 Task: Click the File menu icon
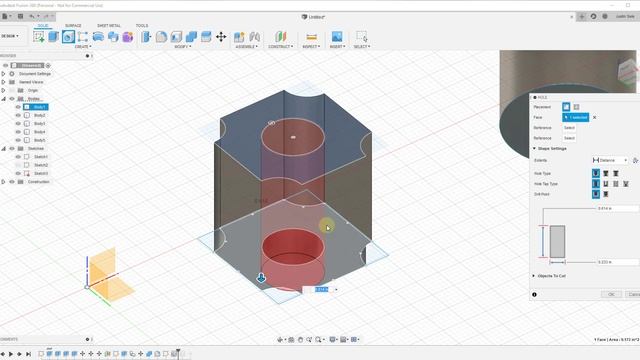pyautogui.click(x=5, y=16)
